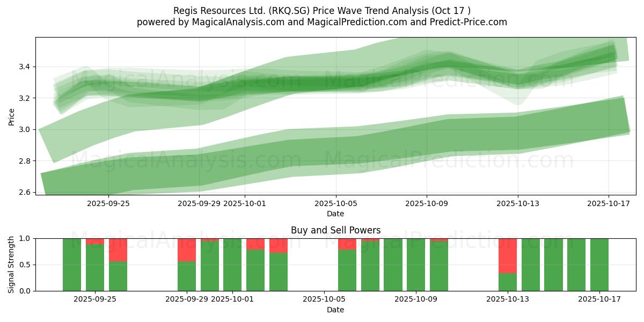Click the 3.4 tick on the price axis
Image resolution: width=644 pixels, height=322 pixels.
point(24,67)
